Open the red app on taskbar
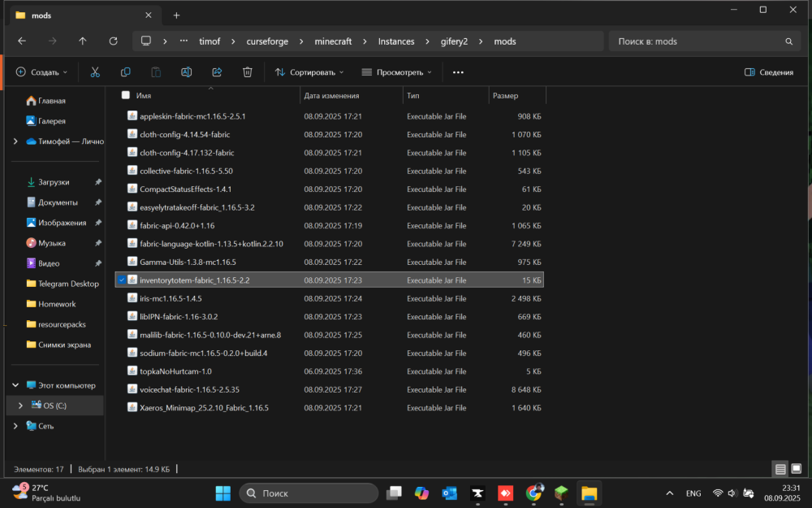This screenshot has width=812, height=508. point(505,493)
